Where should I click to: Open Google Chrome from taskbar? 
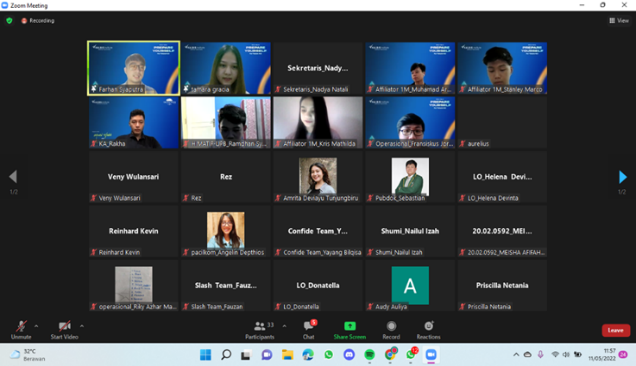click(x=391, y=354)
